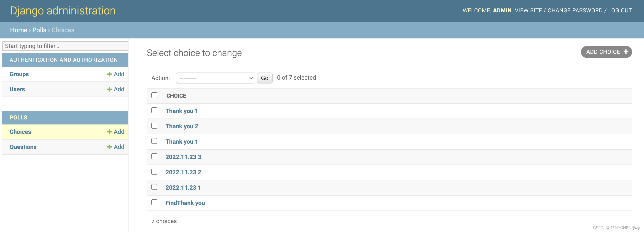Click the green plus to add a Group
This screenshot has width=644, height=232.
tap(109, 74)
